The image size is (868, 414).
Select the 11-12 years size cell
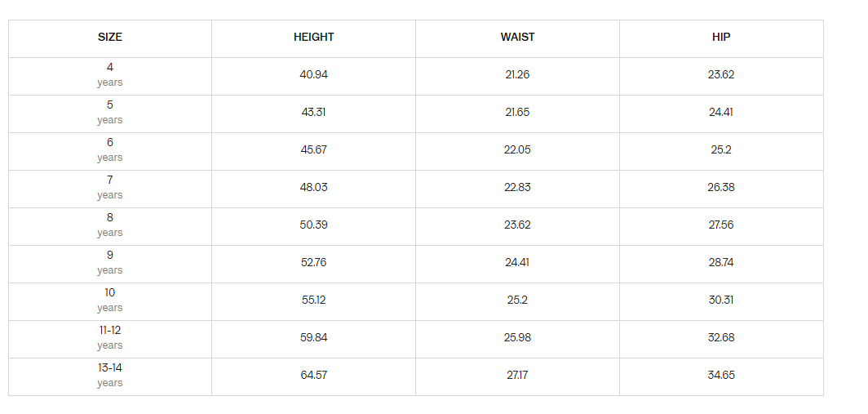click(x=109, y=338)
